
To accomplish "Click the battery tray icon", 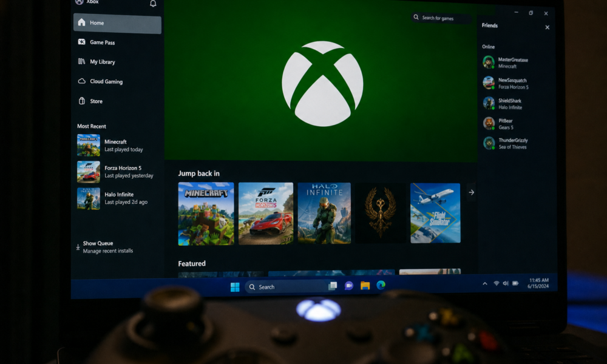I will pyautogui.click(x=515, y=283).
